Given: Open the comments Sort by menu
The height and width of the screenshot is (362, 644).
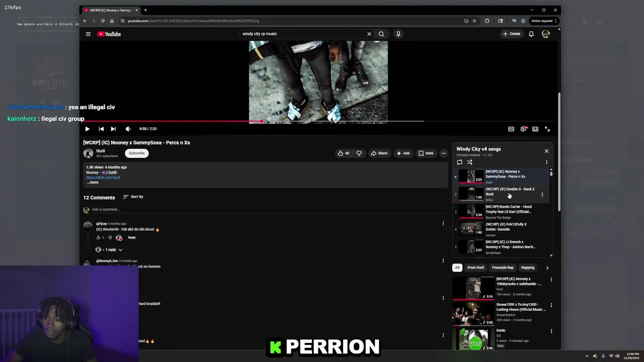Looking at the screenshot, I should point(133,197).
